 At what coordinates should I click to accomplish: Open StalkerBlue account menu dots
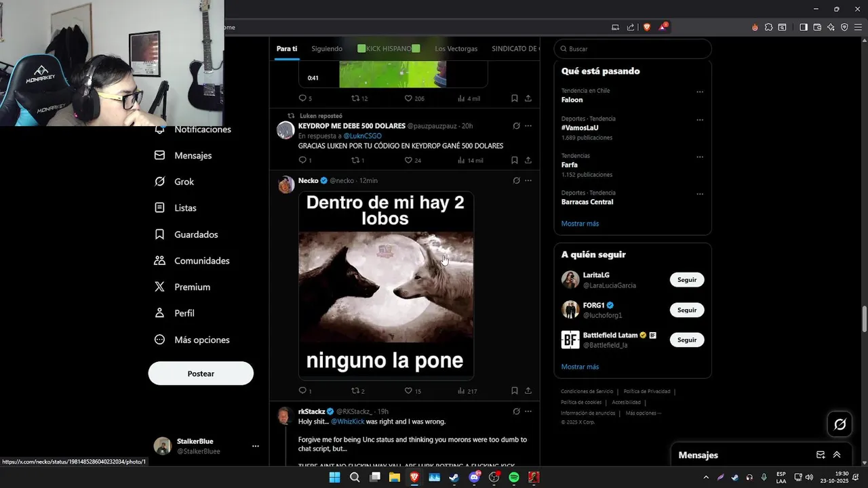click(x=256, y=446)
